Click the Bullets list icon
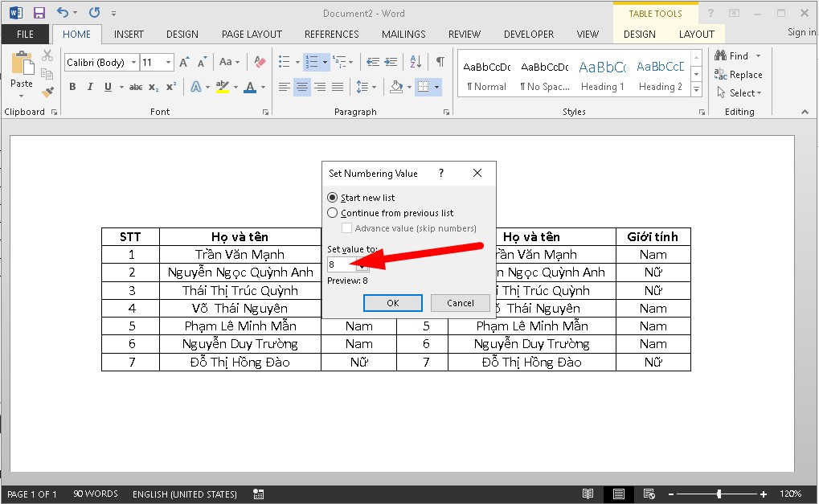819x504 pixels. pyautogui.click(x=284, y=62)
